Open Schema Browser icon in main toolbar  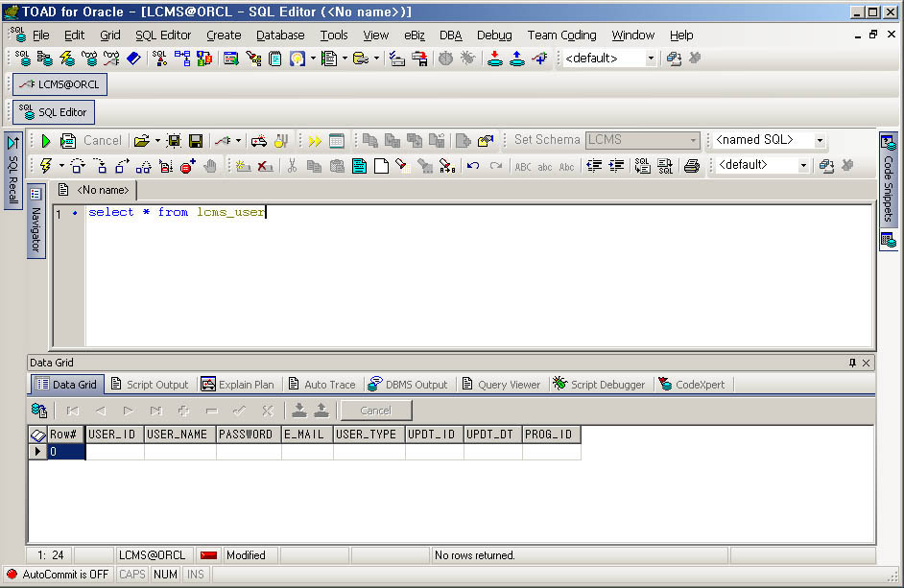pos(45,59)
